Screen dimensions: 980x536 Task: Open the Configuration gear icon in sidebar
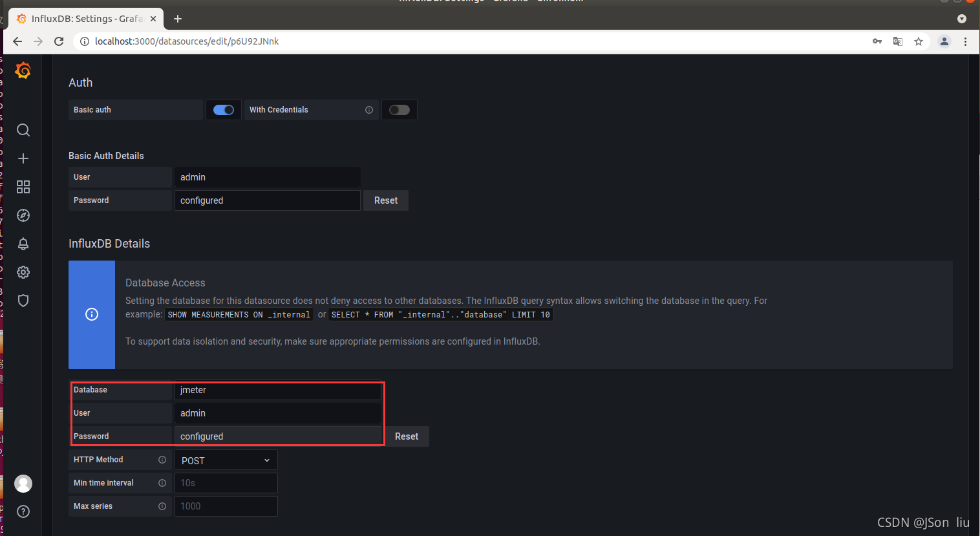click(23, 272)
